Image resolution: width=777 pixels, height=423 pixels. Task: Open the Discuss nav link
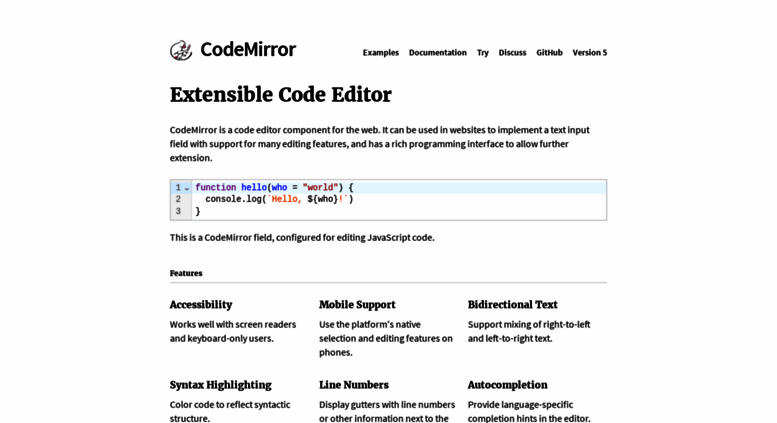pyautogui.click(x=512, y=53)
